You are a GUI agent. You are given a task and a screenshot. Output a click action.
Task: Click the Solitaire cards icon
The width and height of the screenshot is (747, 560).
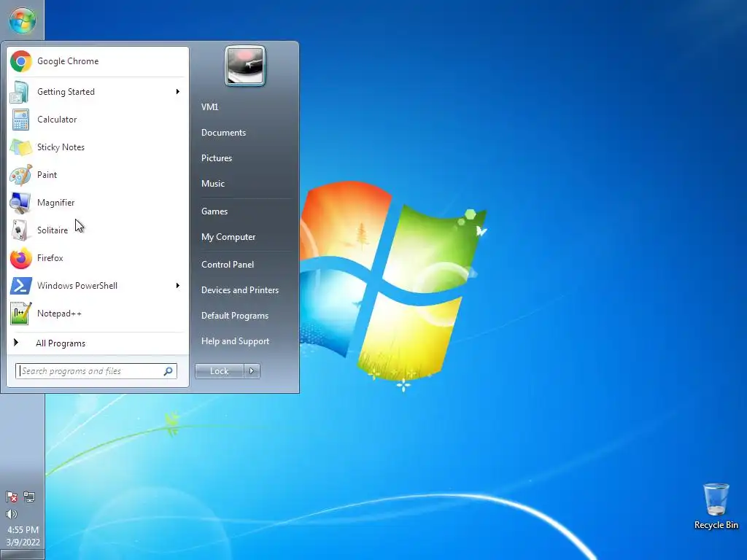click(20, 230)
